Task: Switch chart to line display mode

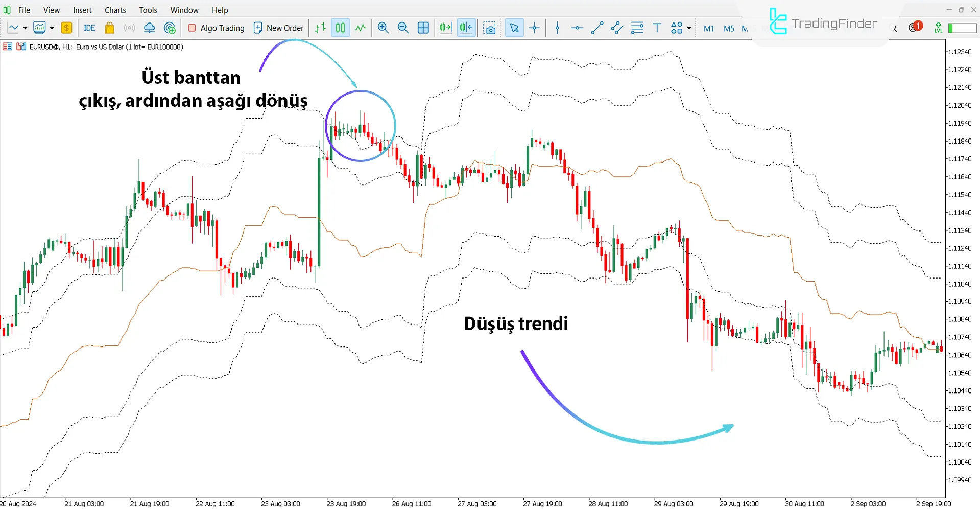Action: [x=360, y=28]
